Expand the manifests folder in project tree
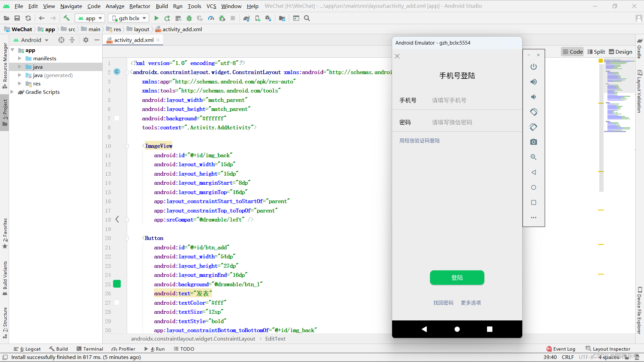This screenshot has width=644, height=362. 20,58
